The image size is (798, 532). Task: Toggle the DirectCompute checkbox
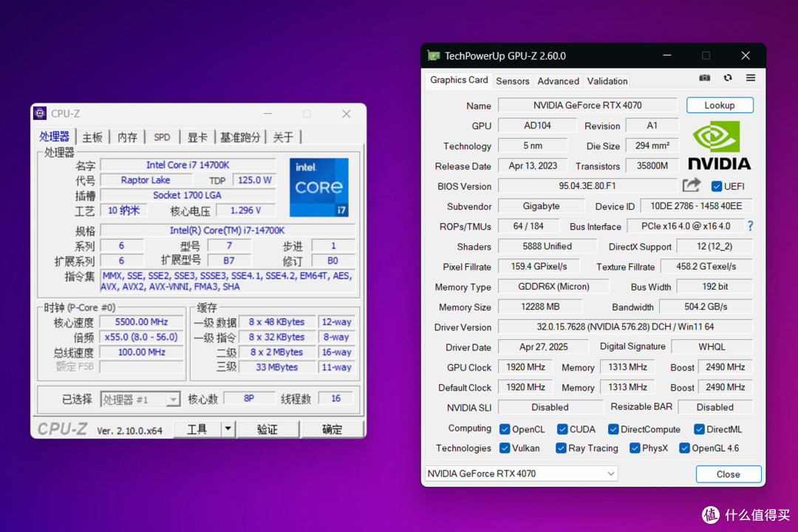point(613,429)
